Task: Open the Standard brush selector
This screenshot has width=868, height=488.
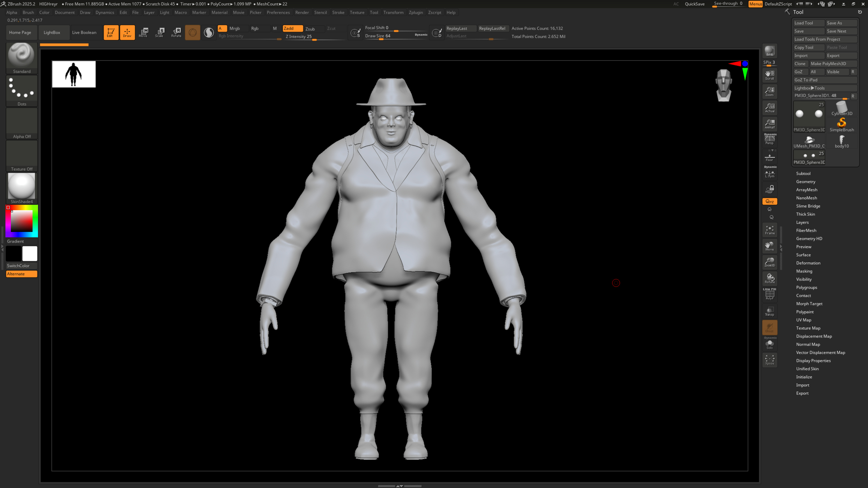Action: (x=22, y=57)
